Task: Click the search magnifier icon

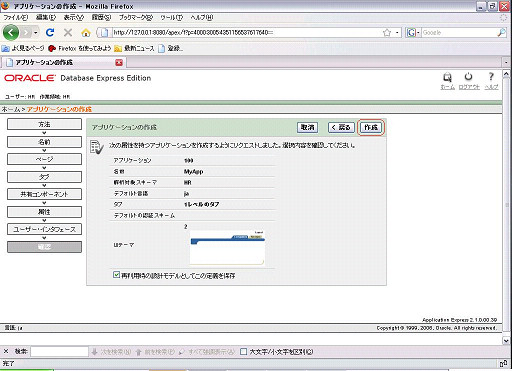Action: [x=501, y=32]
